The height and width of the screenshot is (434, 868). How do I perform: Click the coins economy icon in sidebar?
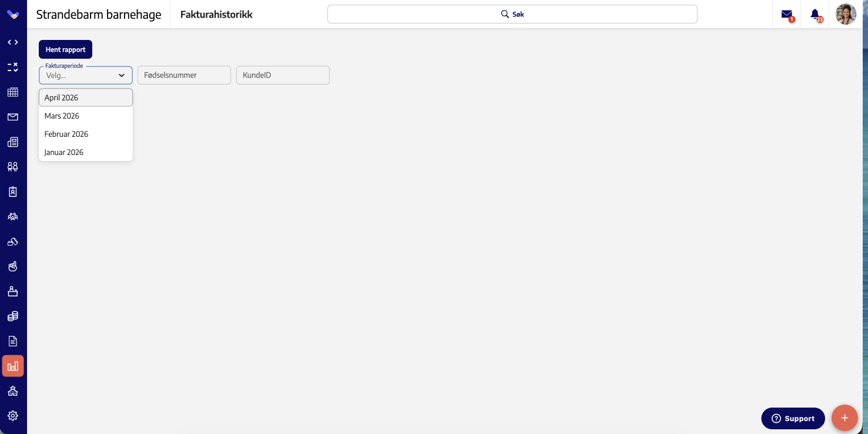[x=13, y=316]
